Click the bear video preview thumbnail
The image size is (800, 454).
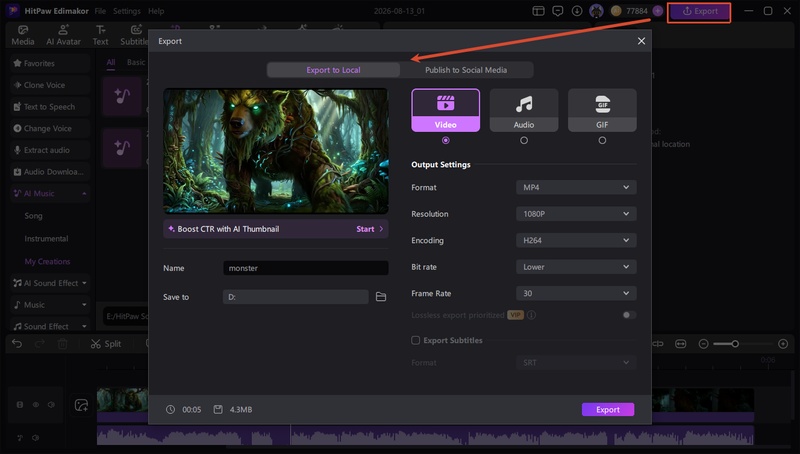276,152
